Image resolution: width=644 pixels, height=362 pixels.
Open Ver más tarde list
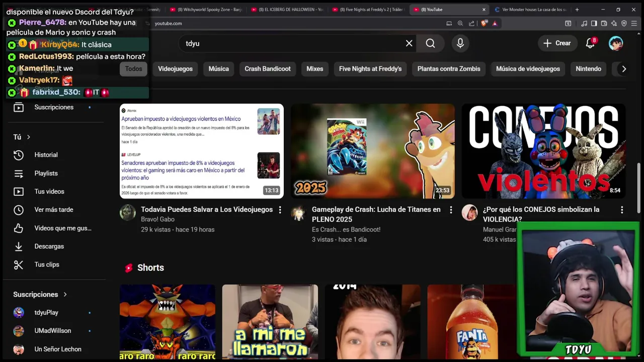click(x=54, y=210)
